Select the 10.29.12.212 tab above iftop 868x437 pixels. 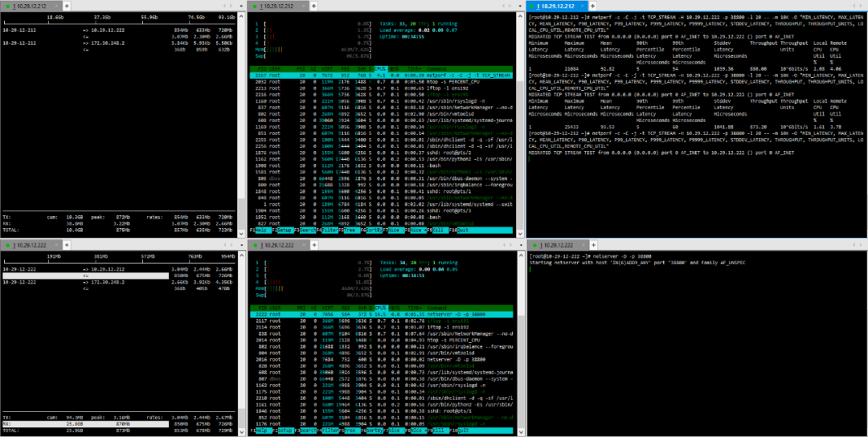31,6
